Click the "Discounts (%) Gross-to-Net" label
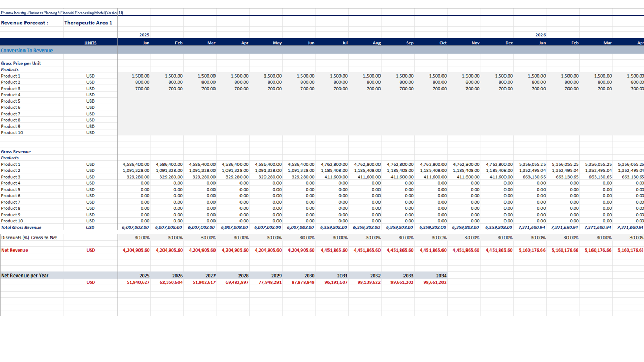The height and width of the screenshot is (362, 644). click(x=29, y=238)
